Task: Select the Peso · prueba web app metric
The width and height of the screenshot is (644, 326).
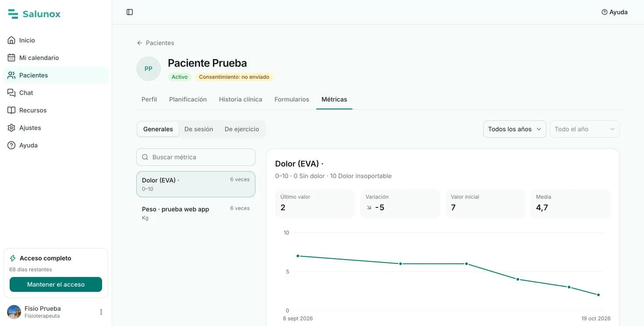Action: pyautogui.click(x=196, y=213)
